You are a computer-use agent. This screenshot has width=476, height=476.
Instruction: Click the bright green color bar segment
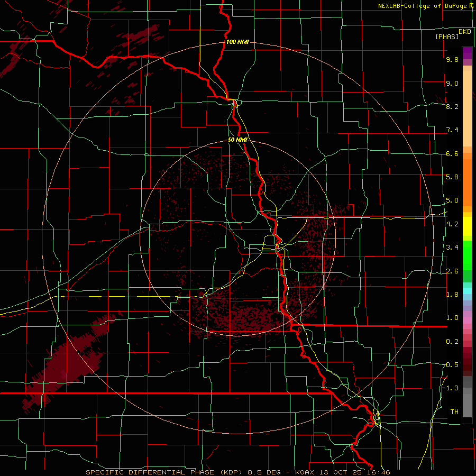click(x=467, y=255)
